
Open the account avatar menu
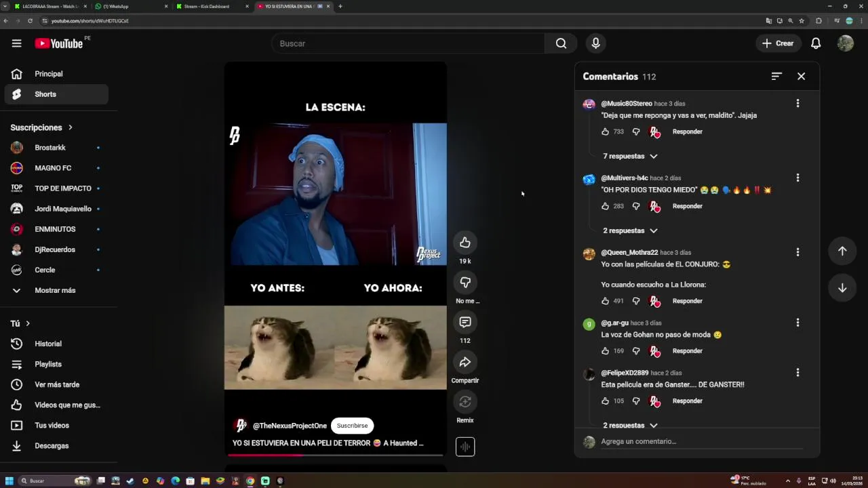point(845,43)
